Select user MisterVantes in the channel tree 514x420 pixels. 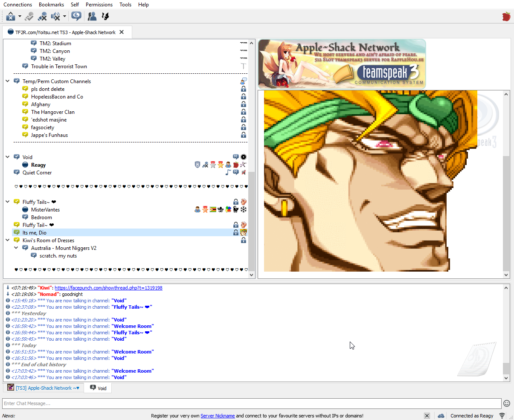click(45, 209)
